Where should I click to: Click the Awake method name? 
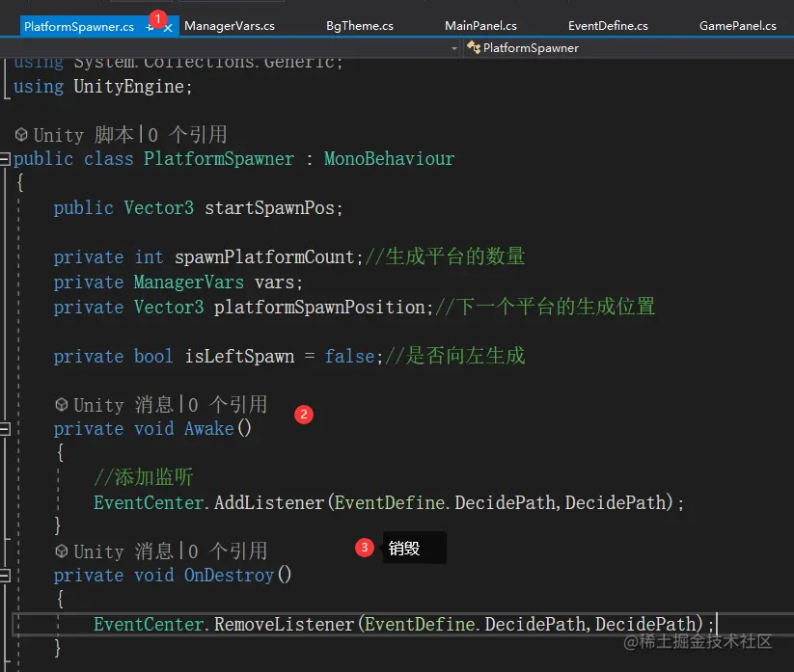pos(209,429)
